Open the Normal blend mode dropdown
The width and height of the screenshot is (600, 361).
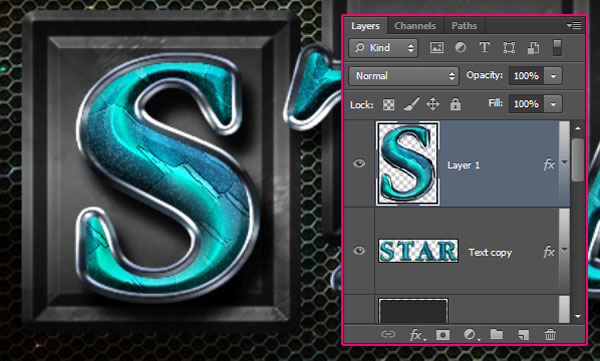click(404, 76)
